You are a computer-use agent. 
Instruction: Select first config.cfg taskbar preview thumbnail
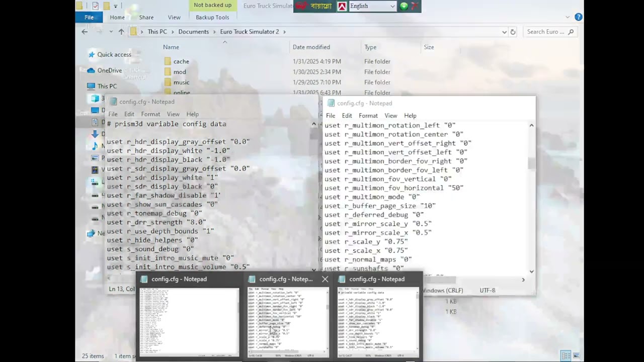[x=189, y=322]
